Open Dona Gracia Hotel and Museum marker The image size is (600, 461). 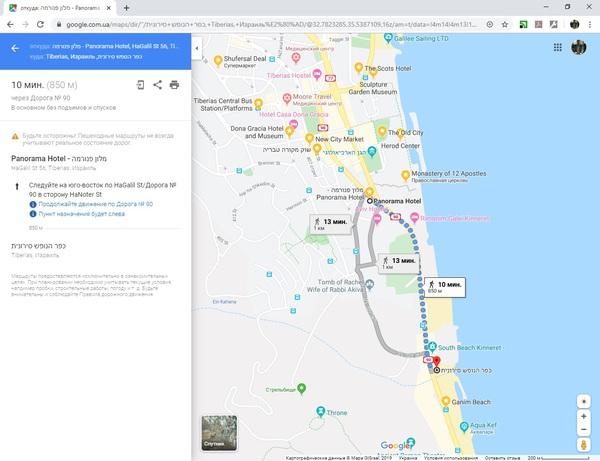pyautogui.click(x=290, y=132)
